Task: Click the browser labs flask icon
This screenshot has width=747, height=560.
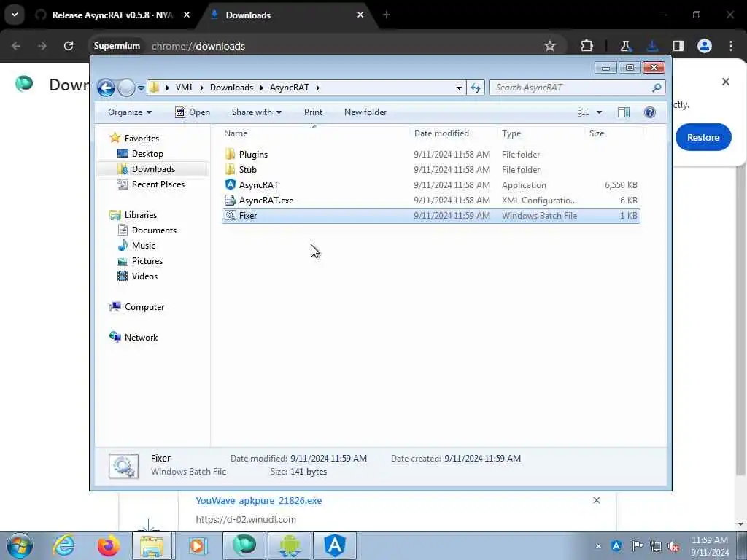Action: (625, 46)
